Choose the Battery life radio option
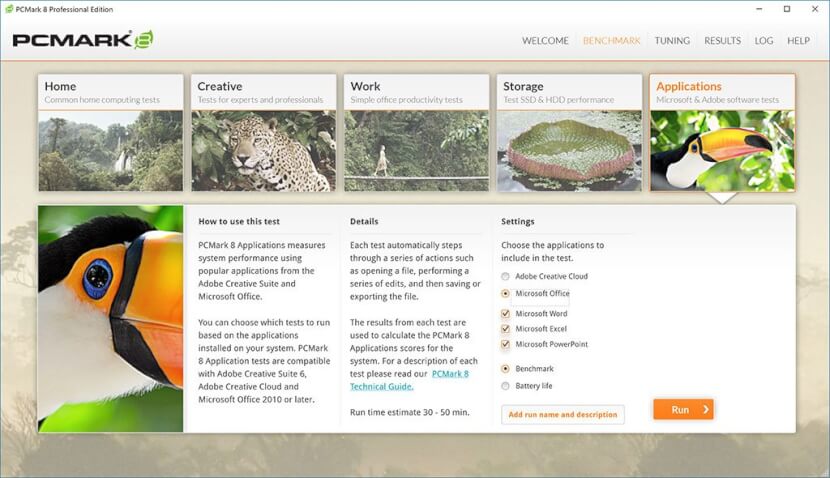The height and width of the screenshot is (478, 830). (506, 386)
